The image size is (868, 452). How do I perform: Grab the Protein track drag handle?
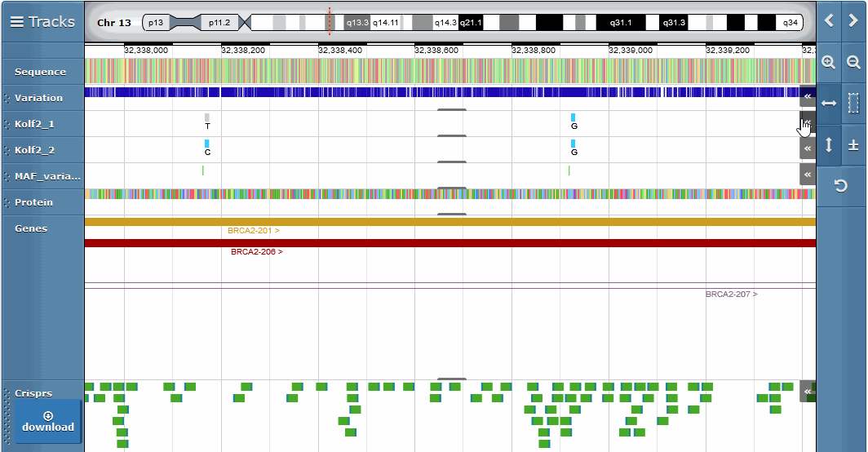7,202
